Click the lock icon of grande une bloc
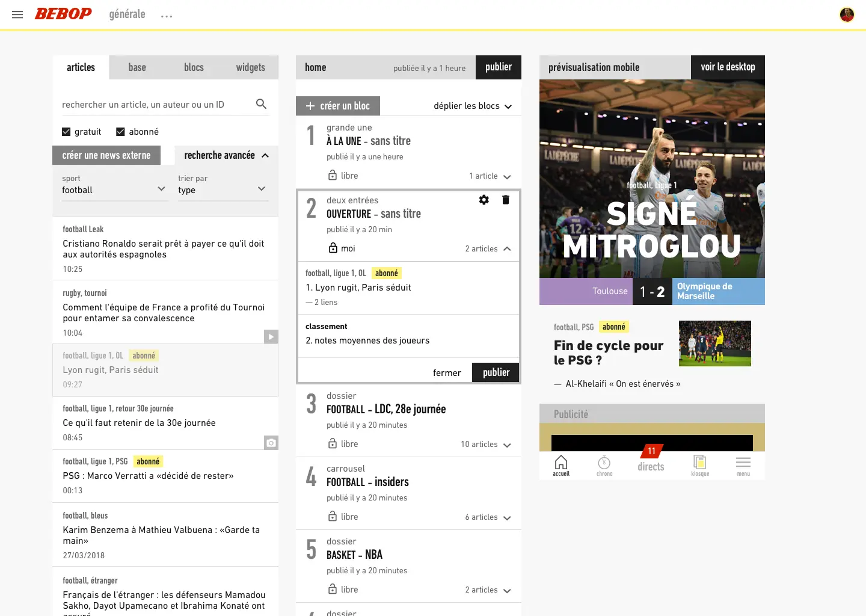The image size is (866, 616). coord(333,175)
